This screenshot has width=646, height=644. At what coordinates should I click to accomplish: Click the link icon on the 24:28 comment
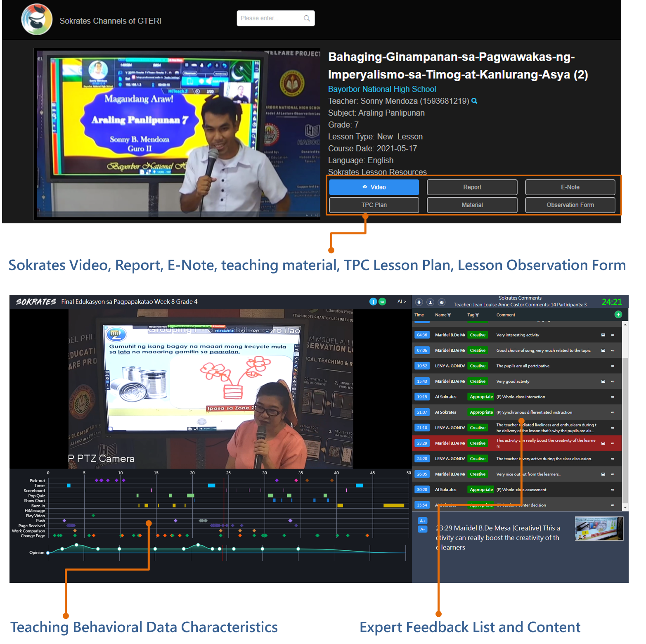(613, 459)
